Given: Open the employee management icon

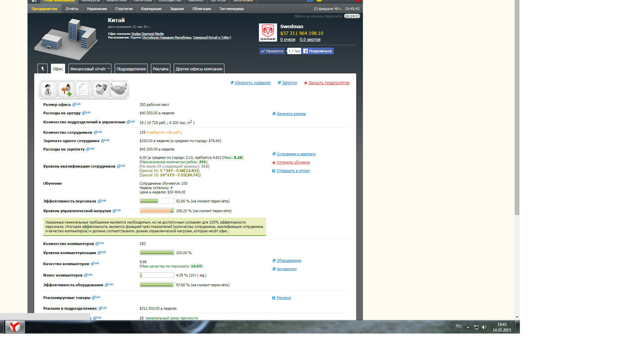Looking at the screenshot, I should (49, 89).
